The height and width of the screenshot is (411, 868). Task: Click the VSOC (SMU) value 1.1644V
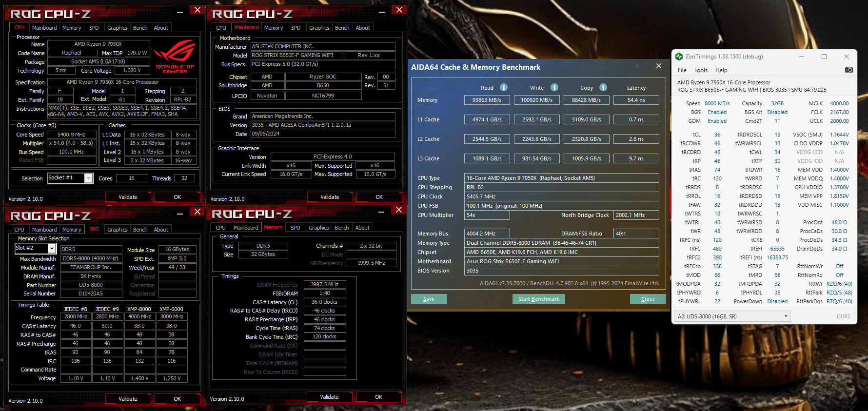[x=839, y=135]
